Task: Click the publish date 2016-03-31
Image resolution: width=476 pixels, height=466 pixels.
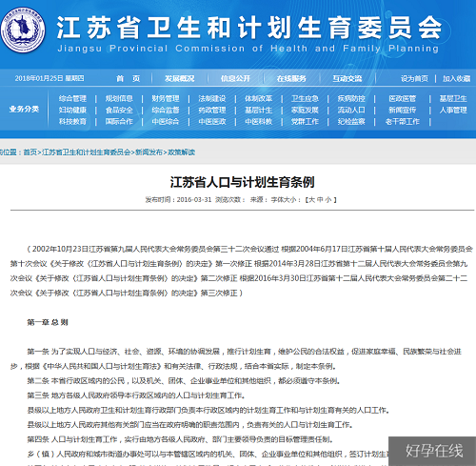Action: [194, 200]
